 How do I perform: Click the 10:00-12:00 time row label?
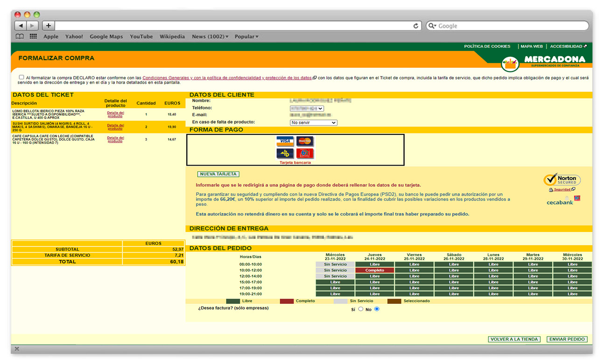[x=251, y=270]
